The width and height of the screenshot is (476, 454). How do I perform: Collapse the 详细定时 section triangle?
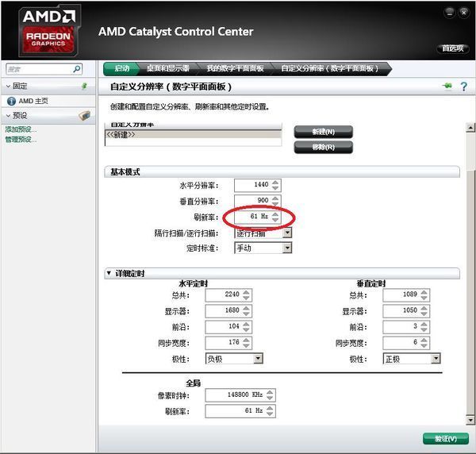coord(109,273)
